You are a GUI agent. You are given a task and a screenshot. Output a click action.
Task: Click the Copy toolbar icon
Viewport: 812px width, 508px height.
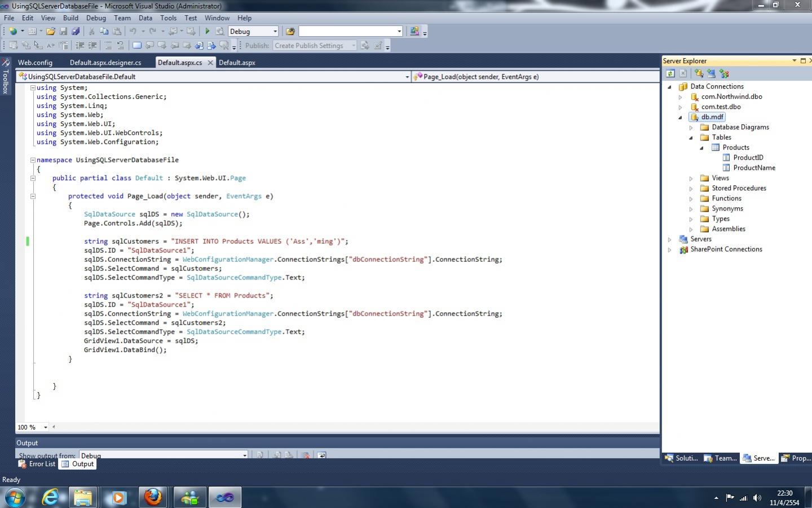(104, 32)
